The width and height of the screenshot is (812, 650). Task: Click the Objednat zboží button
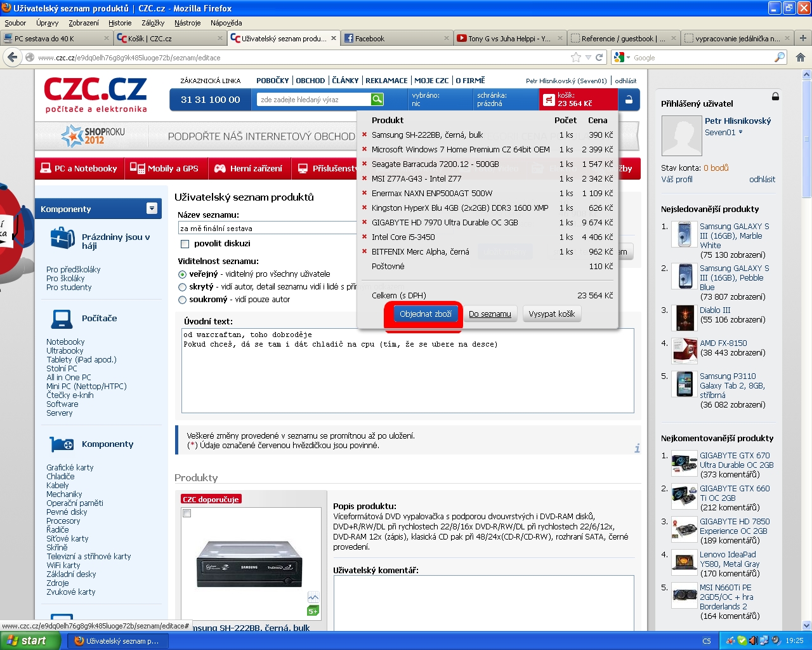tap(426, 314)
